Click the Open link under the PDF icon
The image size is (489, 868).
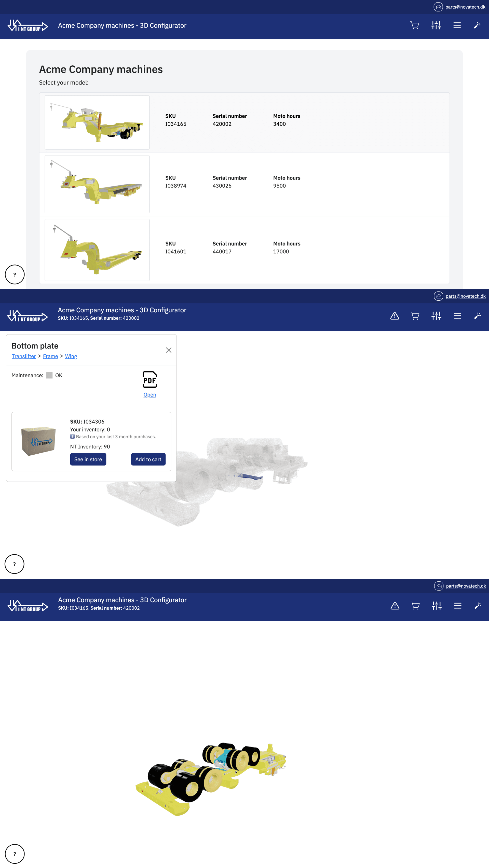[150, 395]
